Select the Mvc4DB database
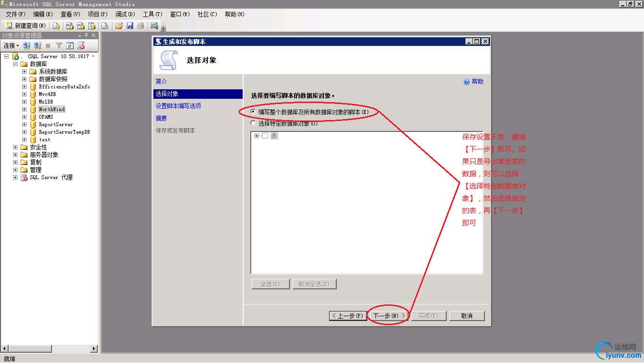644x363 pixels. 47,94
